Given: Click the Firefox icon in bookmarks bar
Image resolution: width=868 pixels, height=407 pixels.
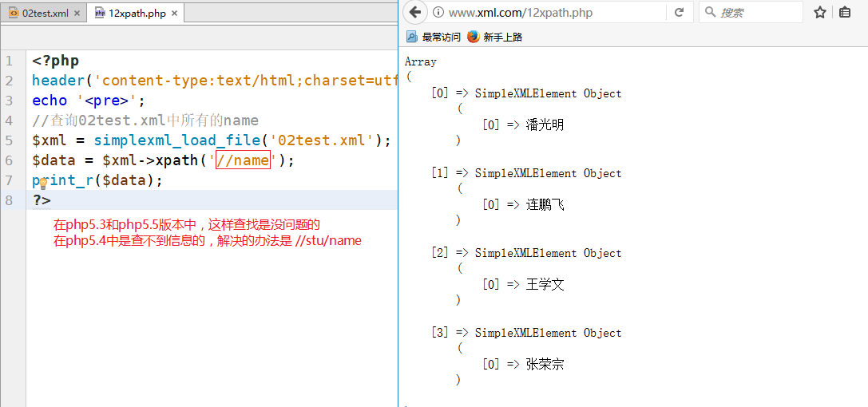Looking at the screenshot, I should click(474, 37).
